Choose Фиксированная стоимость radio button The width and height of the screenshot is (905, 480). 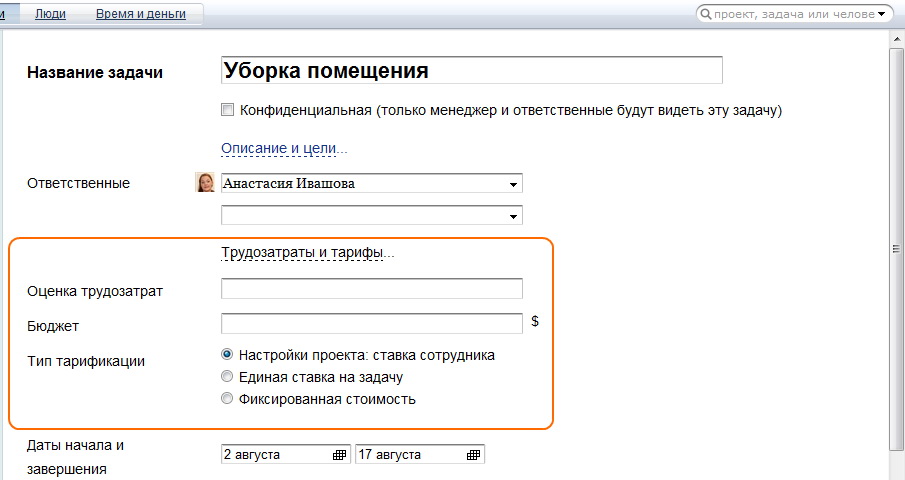coord(228,399)
